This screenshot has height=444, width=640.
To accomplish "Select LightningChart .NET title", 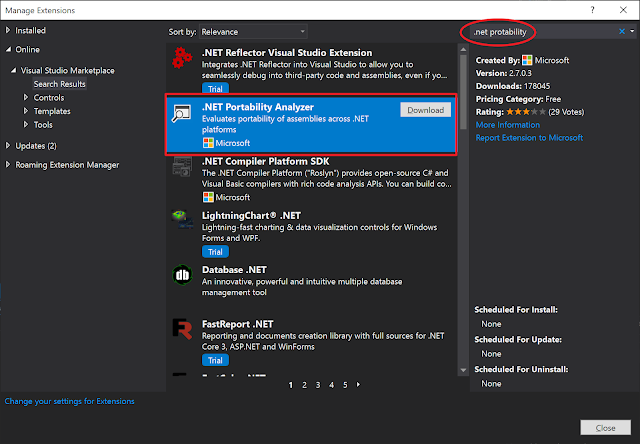I will pos(251,215).
